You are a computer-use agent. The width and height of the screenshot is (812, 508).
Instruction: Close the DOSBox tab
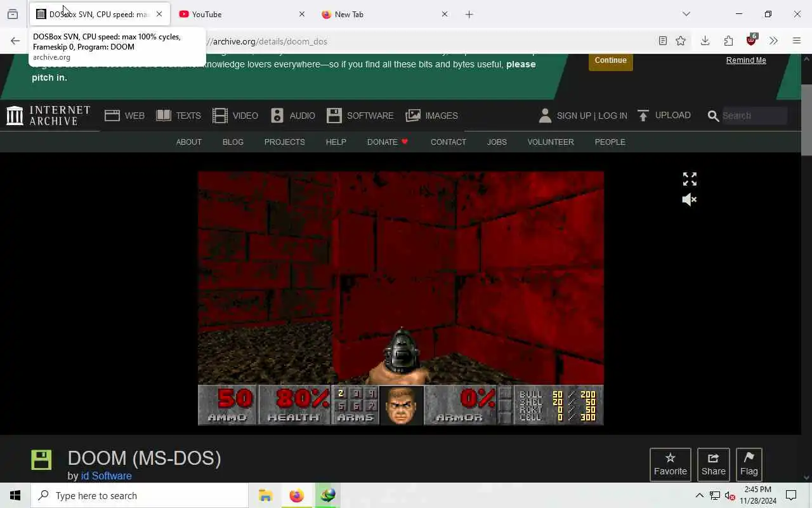[159, 14]
